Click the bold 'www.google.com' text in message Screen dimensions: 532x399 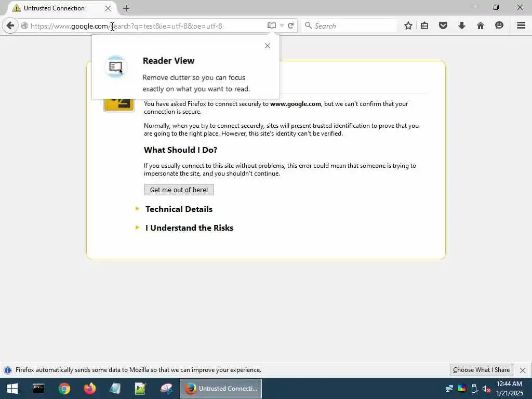296,104
